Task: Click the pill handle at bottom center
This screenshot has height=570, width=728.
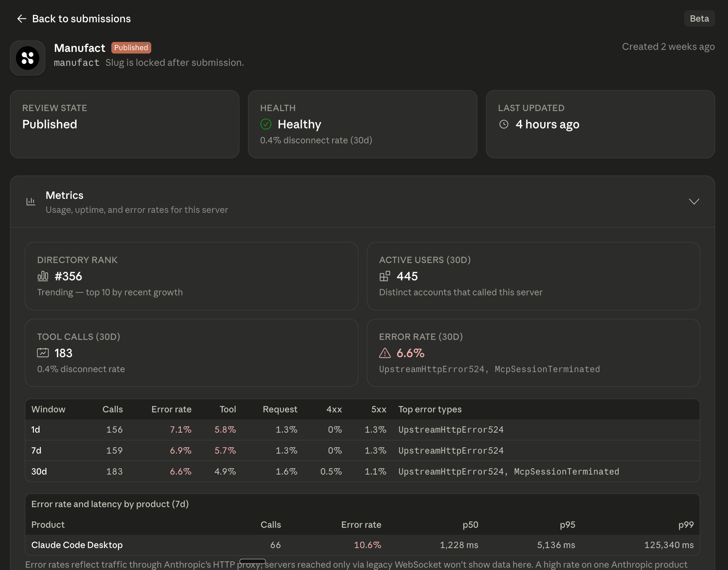Action: coord(253,561)
